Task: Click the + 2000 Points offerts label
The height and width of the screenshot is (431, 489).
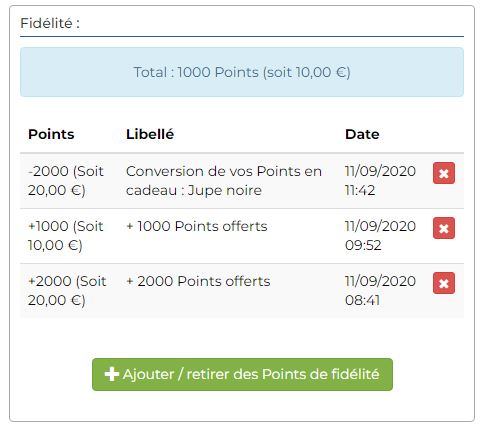Action: pyautogui.click(x=198, y=281)
